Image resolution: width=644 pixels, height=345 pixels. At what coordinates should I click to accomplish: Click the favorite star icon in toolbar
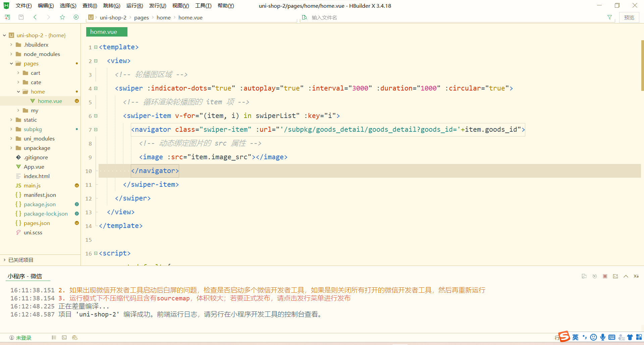click(62, 17)
